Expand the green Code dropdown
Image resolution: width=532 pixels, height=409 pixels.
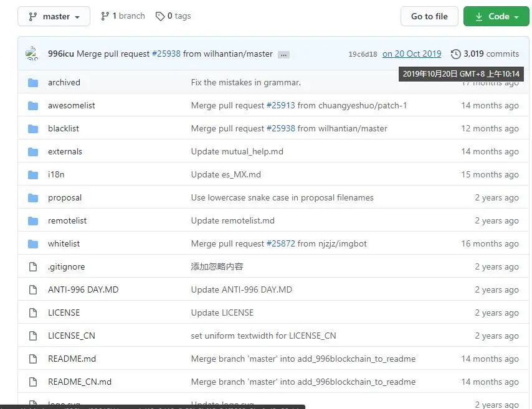pos(496,17)
